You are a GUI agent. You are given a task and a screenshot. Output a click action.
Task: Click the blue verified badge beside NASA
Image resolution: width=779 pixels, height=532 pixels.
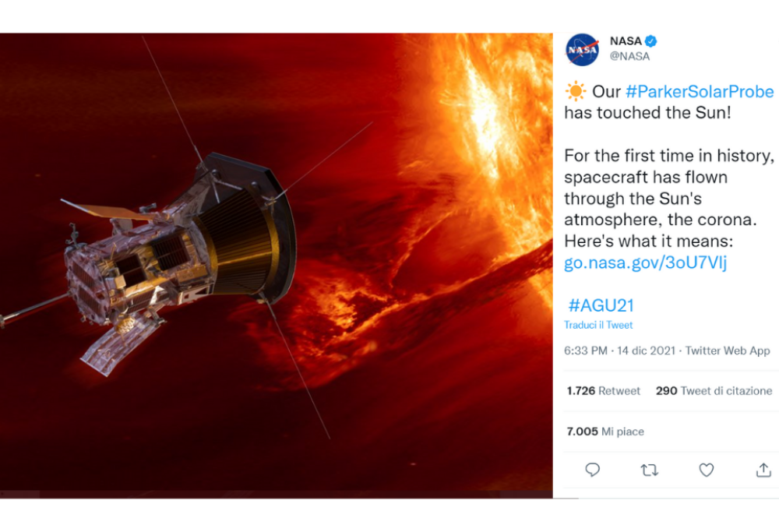[x=652, y=41]
